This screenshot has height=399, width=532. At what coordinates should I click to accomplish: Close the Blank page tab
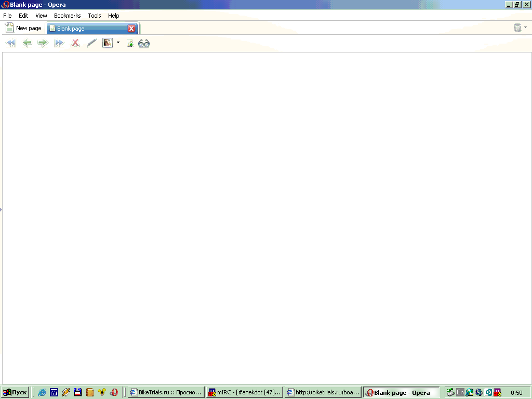[131, 29]
